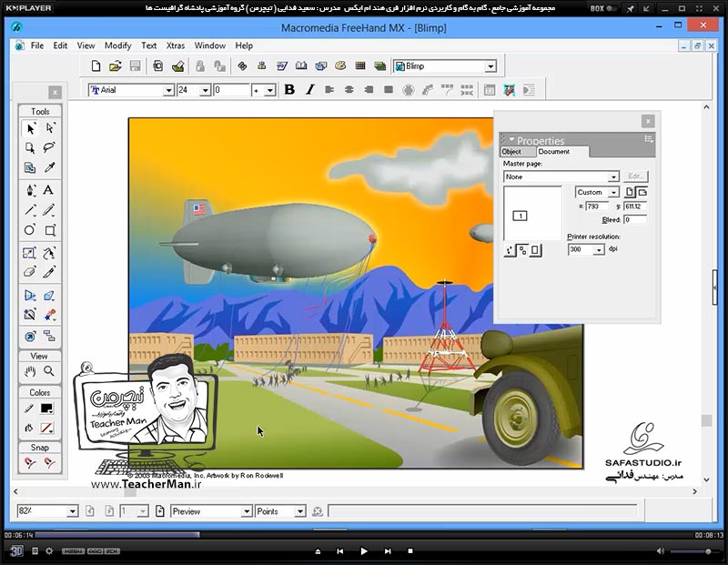Set text alignment to center
Screen dimensions: 728x565
(x=349, y=89)
